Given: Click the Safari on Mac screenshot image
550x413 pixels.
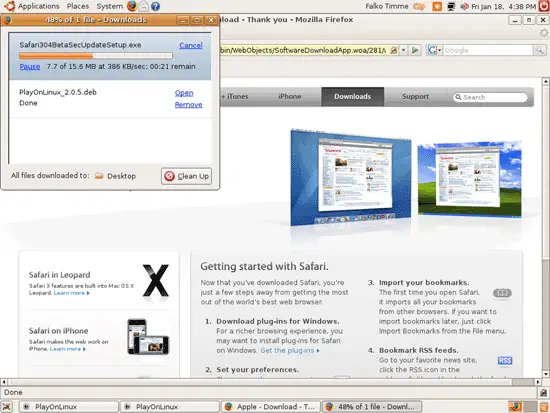Looking at the screenshot, I should click(x=351, y=178).
